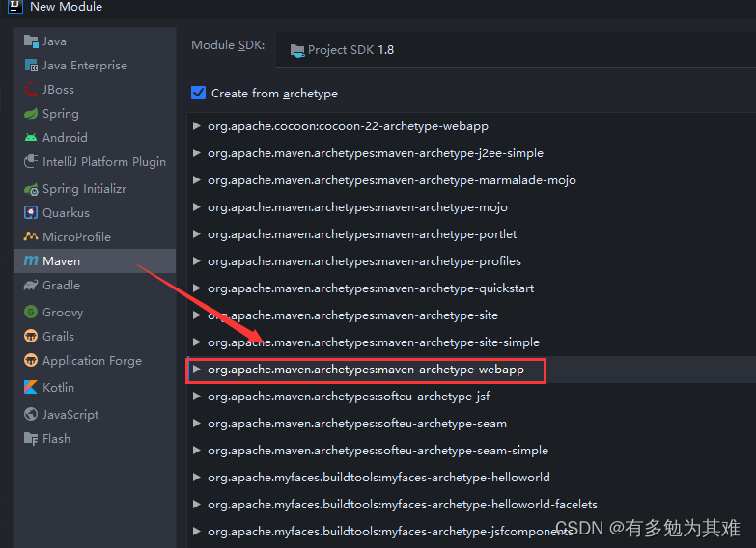The height and width of the screenshot is (548, 756).
Task: Select org.apache.cocoon:cocoon-22-archetype-webapp text
Action: pyautogui.click(x=349, y=126)
